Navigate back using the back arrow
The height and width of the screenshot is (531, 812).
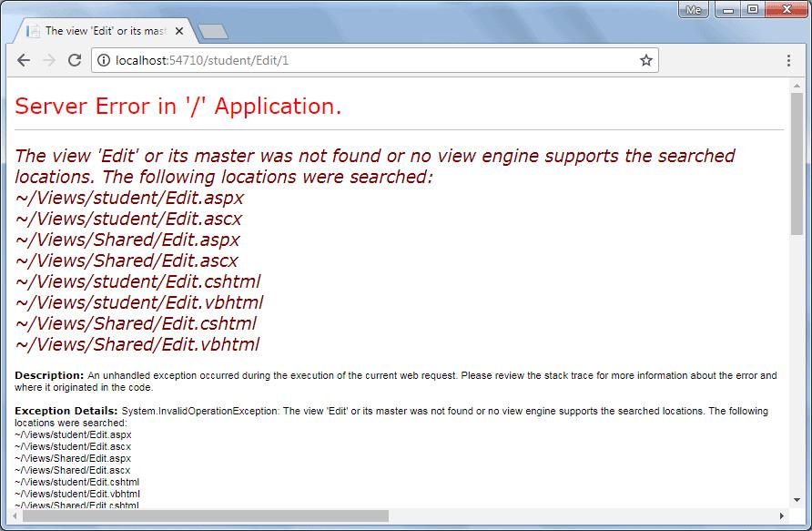[24, 60]
